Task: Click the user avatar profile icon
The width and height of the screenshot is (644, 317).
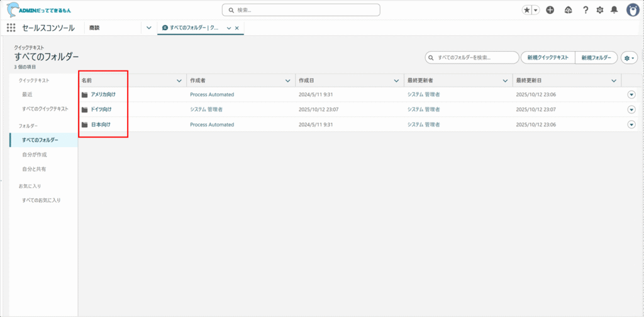Action: (x=633, y=10)
